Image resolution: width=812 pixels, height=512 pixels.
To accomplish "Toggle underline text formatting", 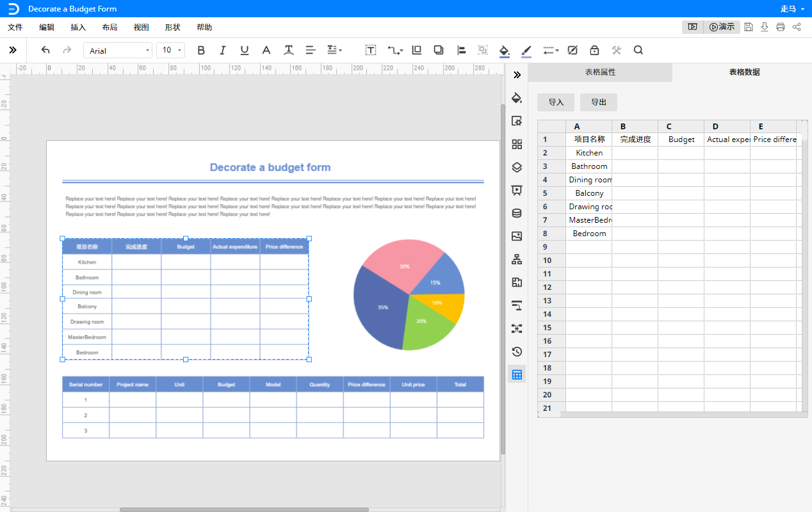I will click(245, 50).
